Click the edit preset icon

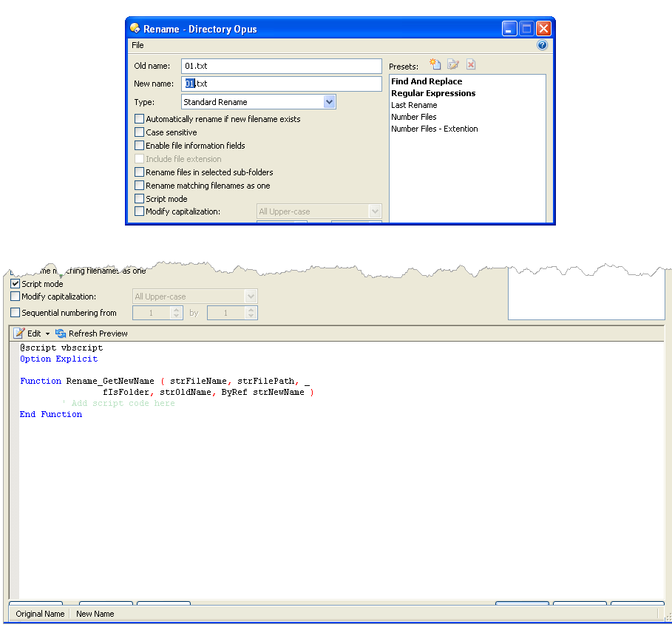(x=453, y=64)
